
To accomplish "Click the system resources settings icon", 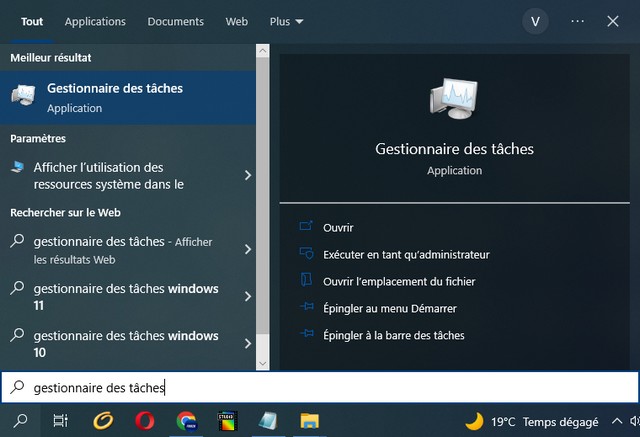I will click(17, 167).
